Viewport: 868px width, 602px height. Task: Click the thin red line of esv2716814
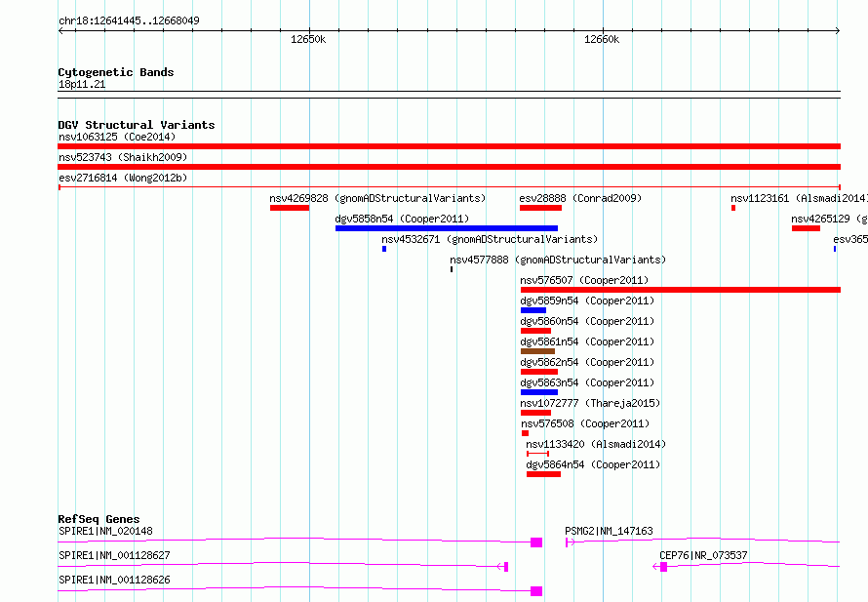[x=449, y=187]
